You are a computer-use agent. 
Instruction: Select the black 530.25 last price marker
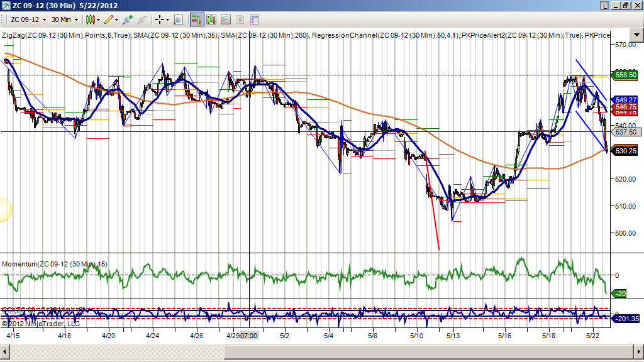(625, 151)
